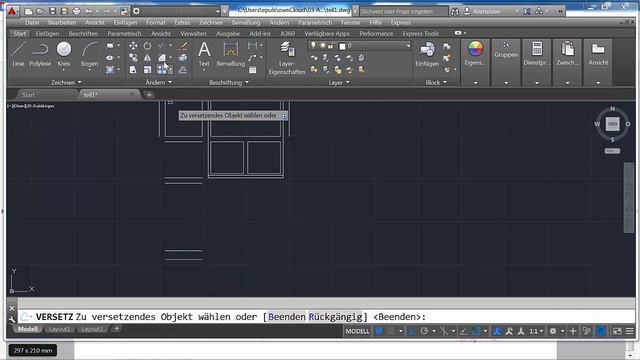This screenshot has width=640, height=360.
Task: Expand the Block panel
Action: coord(436,82)
